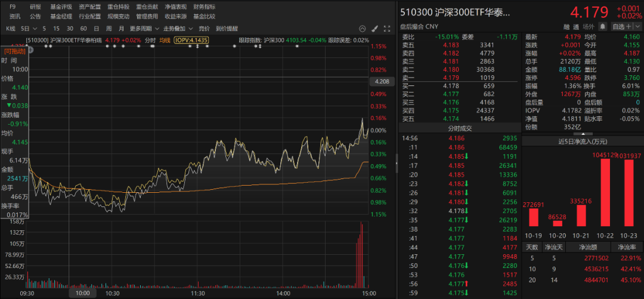
Task: Select the 日 daily period
Action: click(x=96, y=29)
